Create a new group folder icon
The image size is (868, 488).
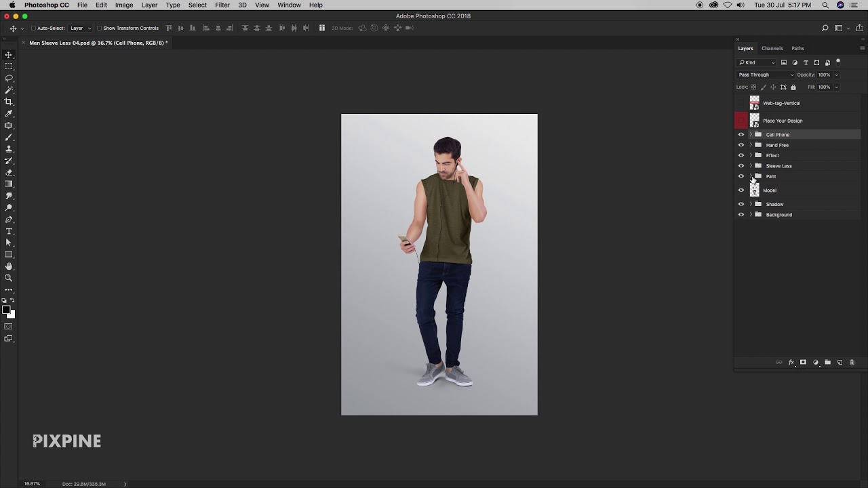click(x=827, y=363)
